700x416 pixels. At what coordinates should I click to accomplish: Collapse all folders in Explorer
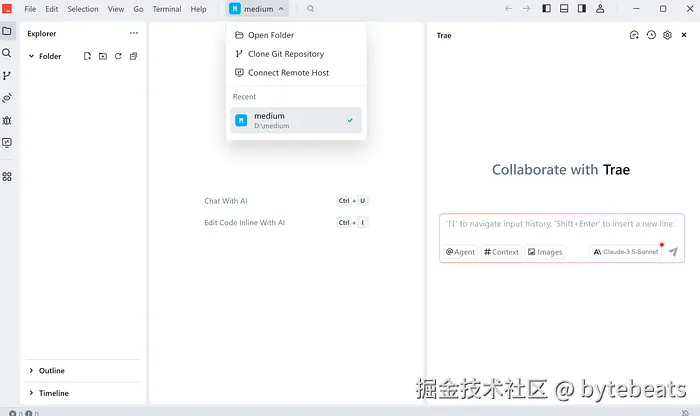click(133, 56)
